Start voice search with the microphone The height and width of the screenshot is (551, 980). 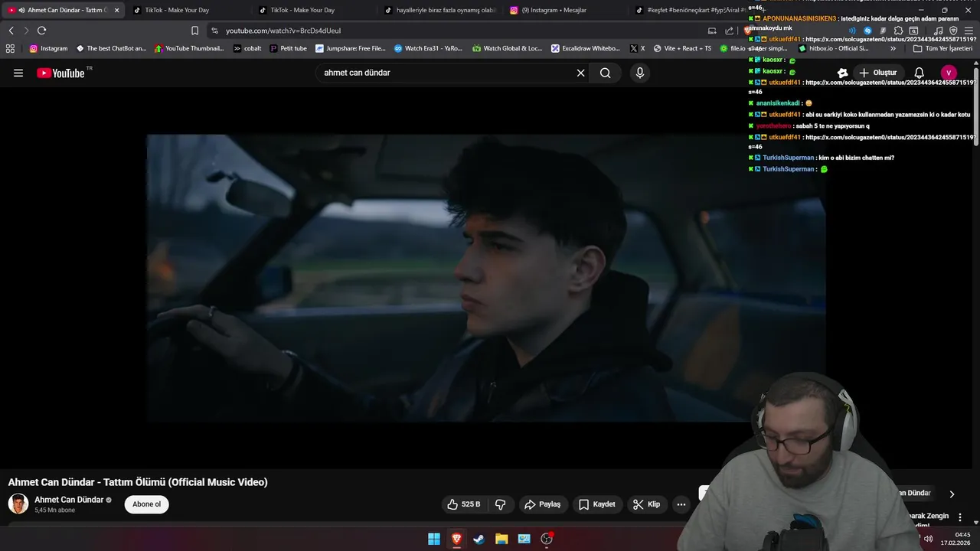coord(640,73)
